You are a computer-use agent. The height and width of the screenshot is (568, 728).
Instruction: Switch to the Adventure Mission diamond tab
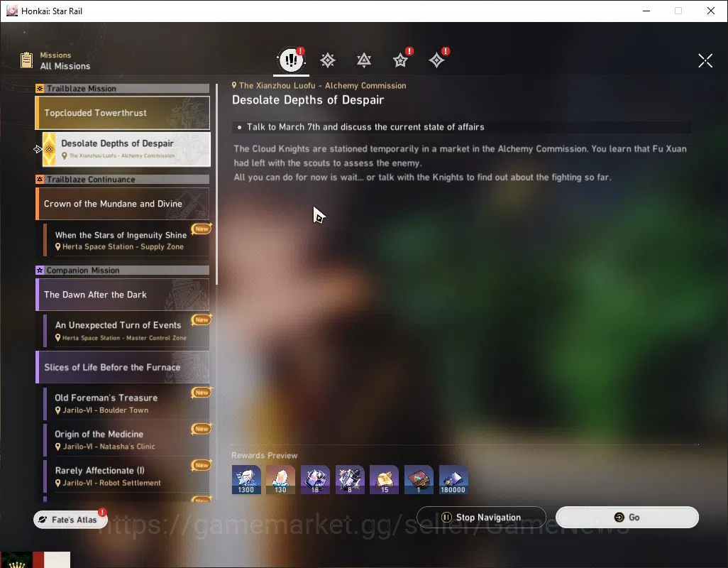436,60
